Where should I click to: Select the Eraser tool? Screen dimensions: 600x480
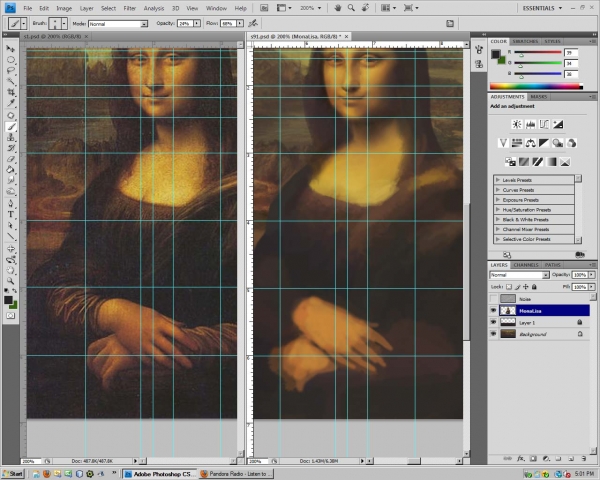(x=10, y=159)
